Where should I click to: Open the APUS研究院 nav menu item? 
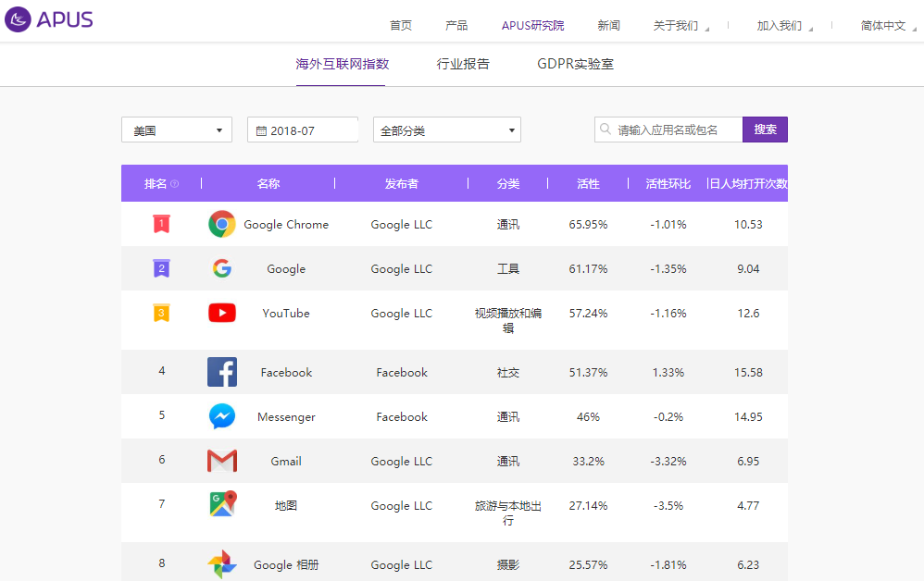pos(532,26)
